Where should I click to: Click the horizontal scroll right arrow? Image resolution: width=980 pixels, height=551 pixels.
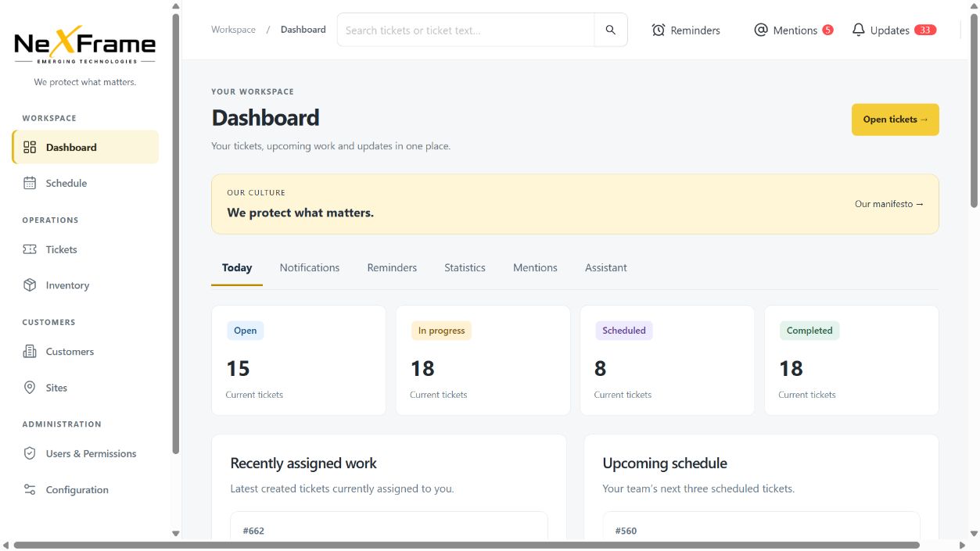[x=963, y=545]
